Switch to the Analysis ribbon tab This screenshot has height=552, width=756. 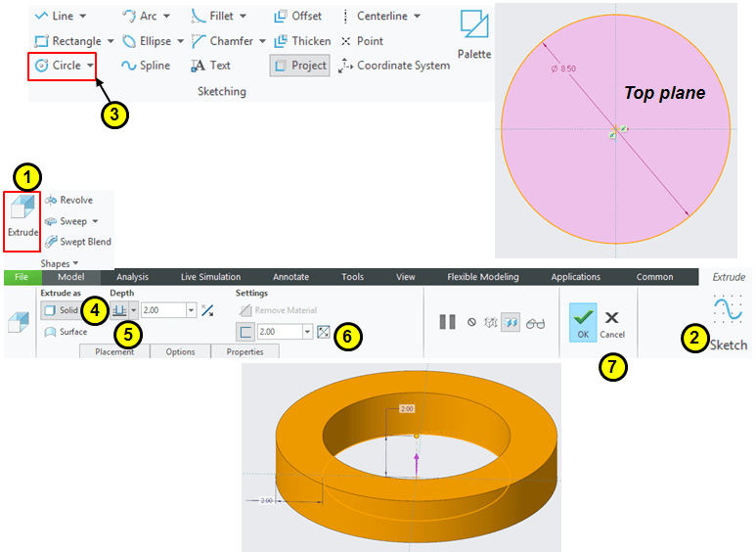(x=132, y=277)
